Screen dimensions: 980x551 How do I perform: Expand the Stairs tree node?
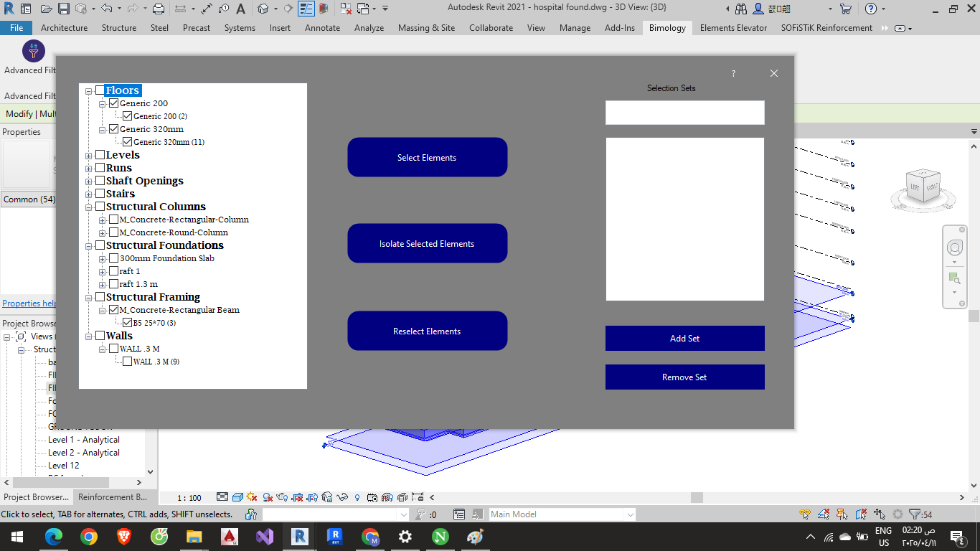(89, 194)
